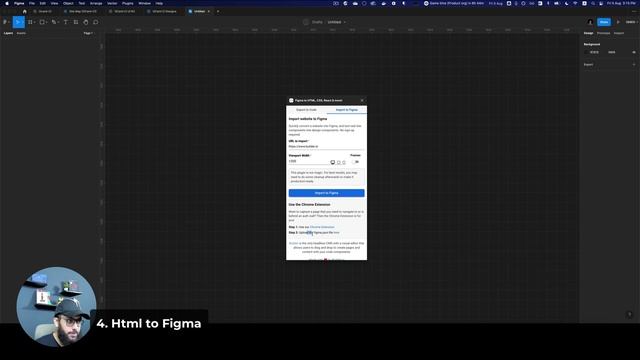The width and height of the screenshot is (640, 360).
Task: Open a new tab with plus icon
Action: (x=218, y=11)
